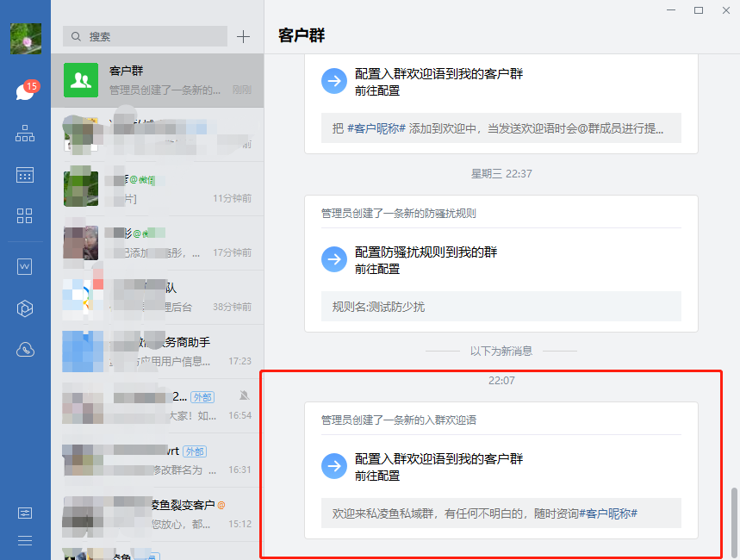Click the cloud phone icon in sidebar
Screen dimensions: 740x560
(x=25, y=350)
